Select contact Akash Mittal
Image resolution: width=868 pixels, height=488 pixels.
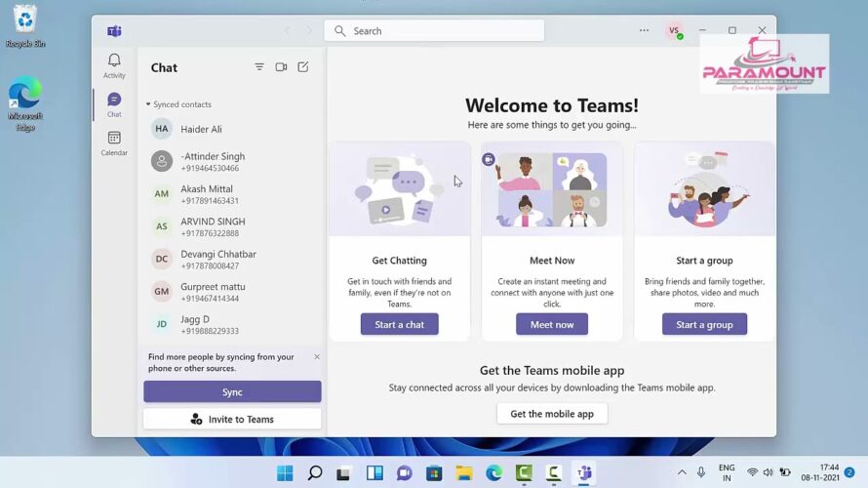click(x=232, y=194)
